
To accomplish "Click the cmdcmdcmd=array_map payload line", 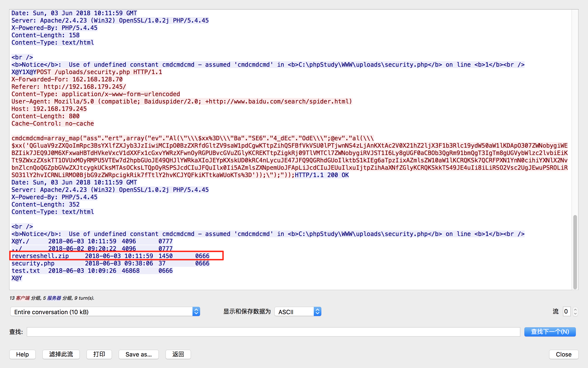I will point(193,138).
